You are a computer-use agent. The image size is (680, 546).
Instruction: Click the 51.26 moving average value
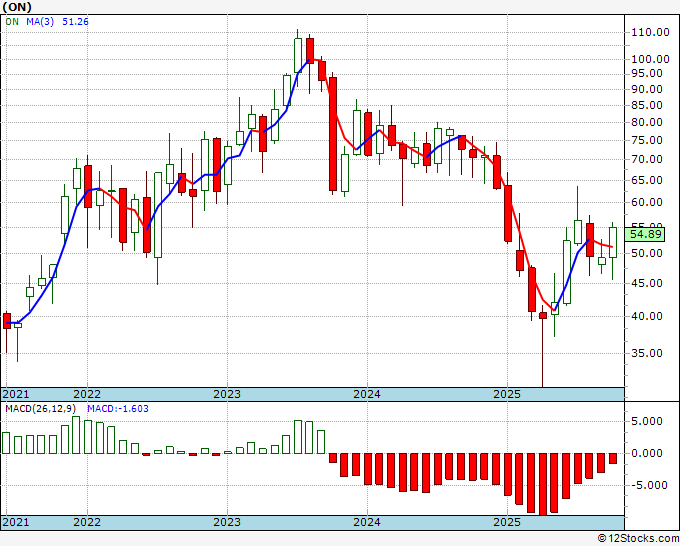click(75, 22)
